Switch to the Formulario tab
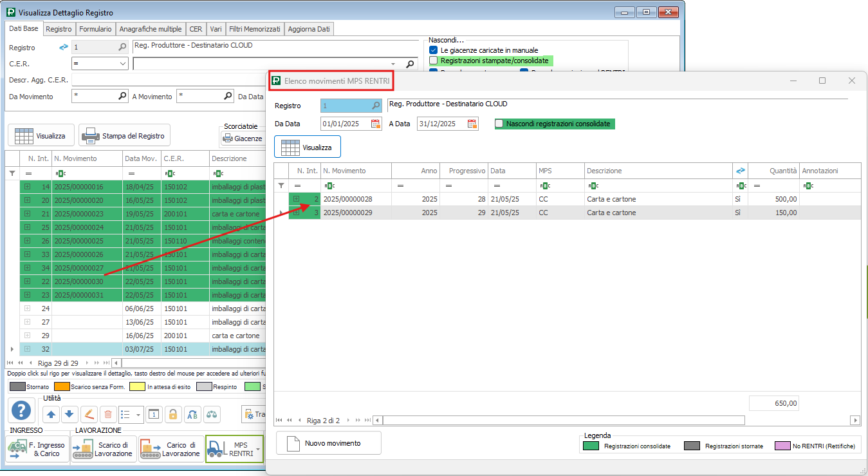Screen dimensions: 868x476 [x=97, y=29]
